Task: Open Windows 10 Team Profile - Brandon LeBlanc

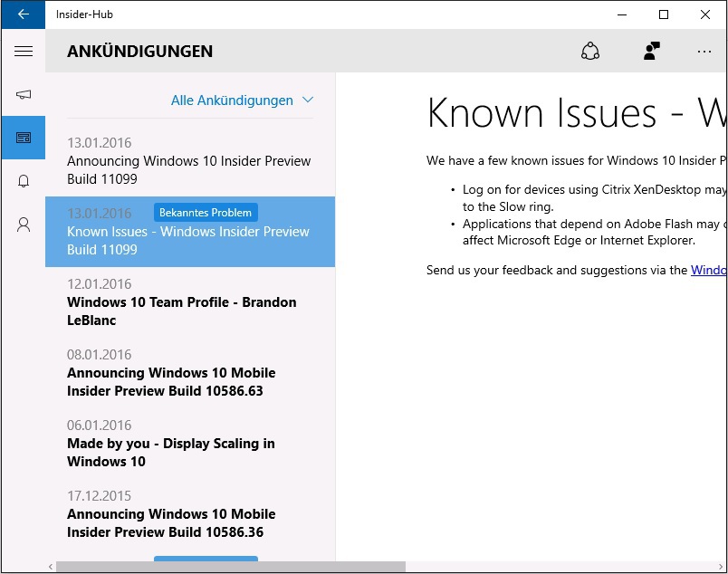Action: pyautogui.click(x=190, y=302)
